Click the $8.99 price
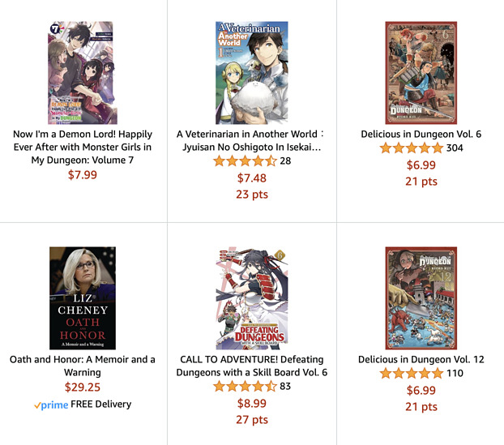Image resolution: width=504 pixels, height=445 pixels. click(x=252, y=404)
